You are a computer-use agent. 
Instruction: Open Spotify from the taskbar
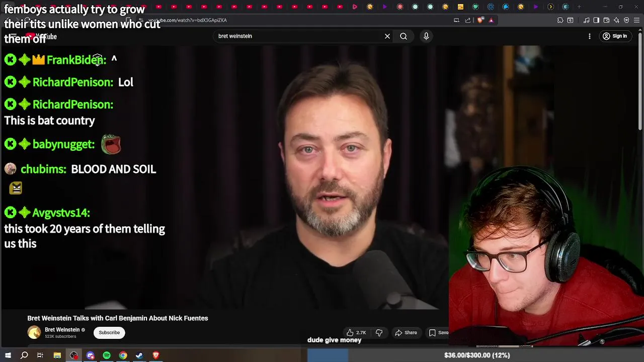(107, 355)
